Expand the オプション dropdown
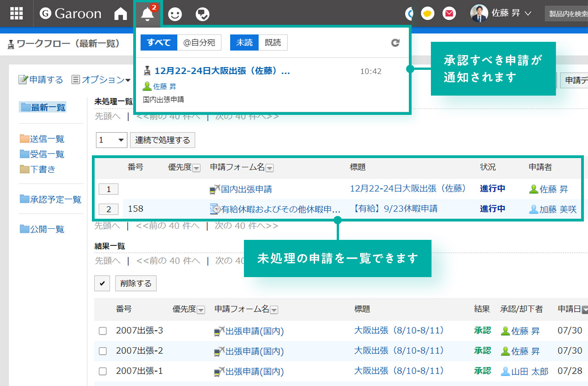Image resolution: width=588 pixels, height=386 pixels. [x=101, y=80]
